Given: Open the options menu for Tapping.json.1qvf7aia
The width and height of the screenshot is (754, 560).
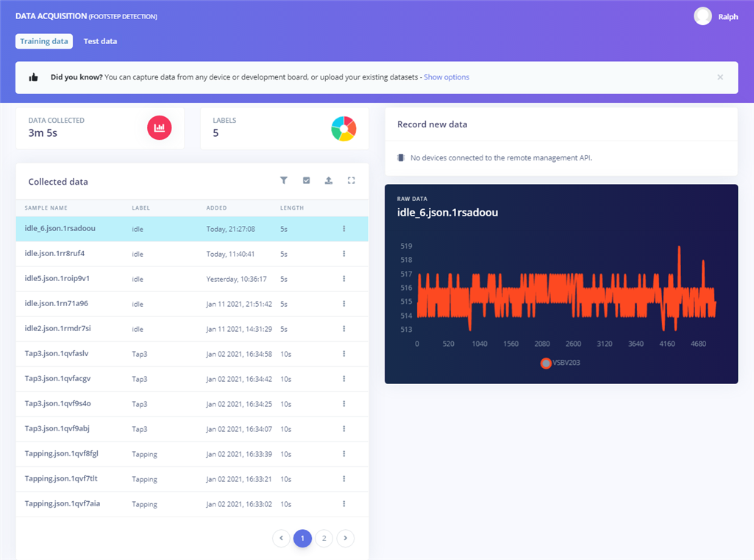Looking at the screenshot, I should [x=344, y=504].
